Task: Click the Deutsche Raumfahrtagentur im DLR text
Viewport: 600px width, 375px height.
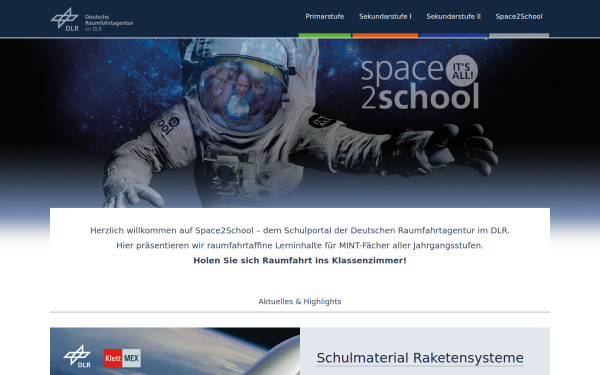Action: pyautogui.click(x=109, y=23)
